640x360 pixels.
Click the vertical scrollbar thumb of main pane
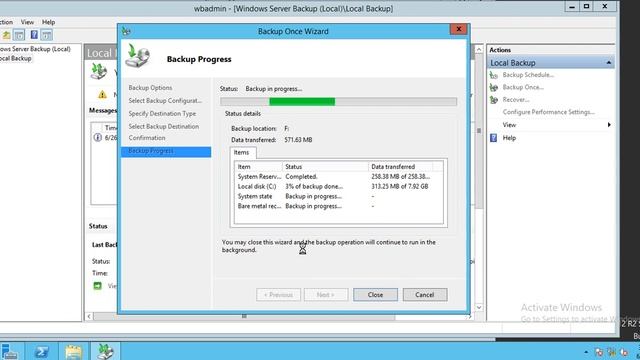[479, 131]
